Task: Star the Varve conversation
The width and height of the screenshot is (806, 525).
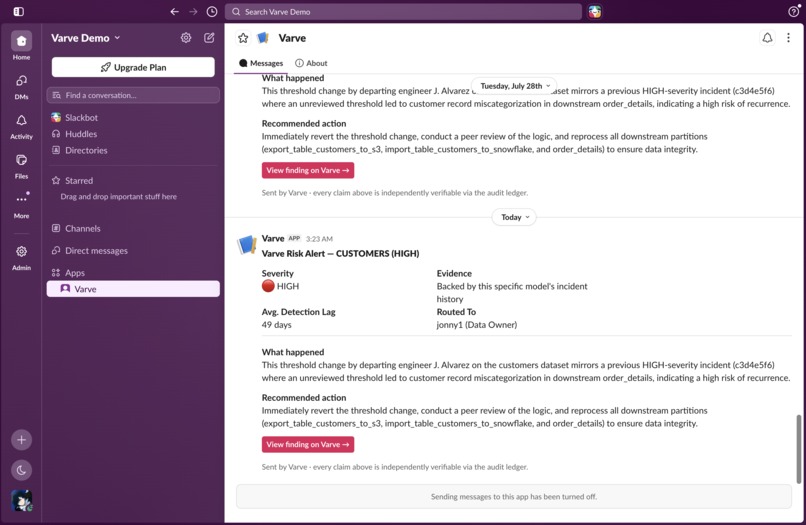Action: click(x=243, y=38)
